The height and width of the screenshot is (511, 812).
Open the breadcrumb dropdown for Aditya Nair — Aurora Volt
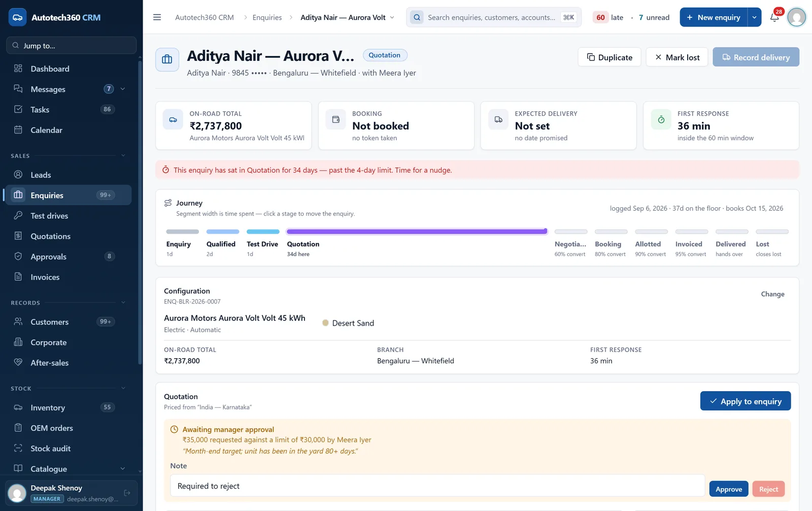(x=392, y=17)
